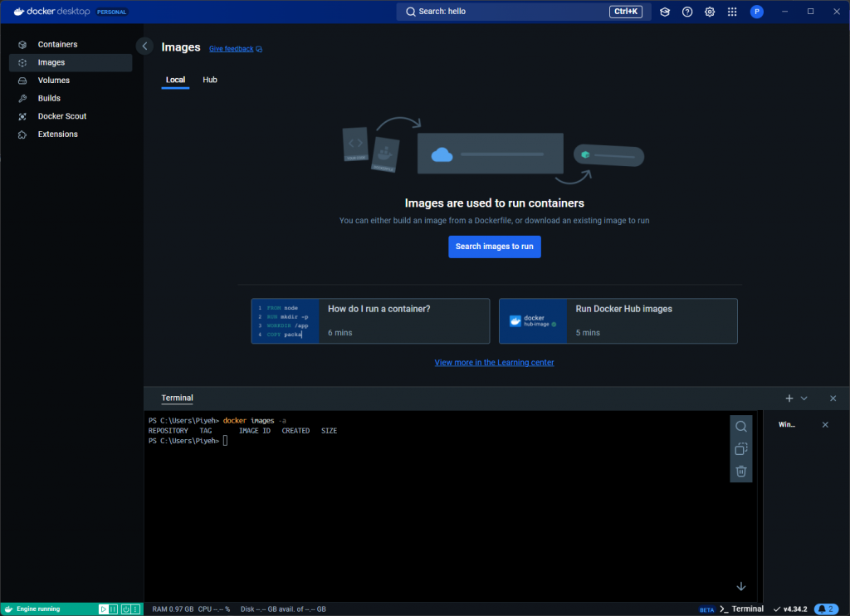Click the RAM 0.97 GB status entry
Viewport: 850px width, 616px height.
point(173,609)
